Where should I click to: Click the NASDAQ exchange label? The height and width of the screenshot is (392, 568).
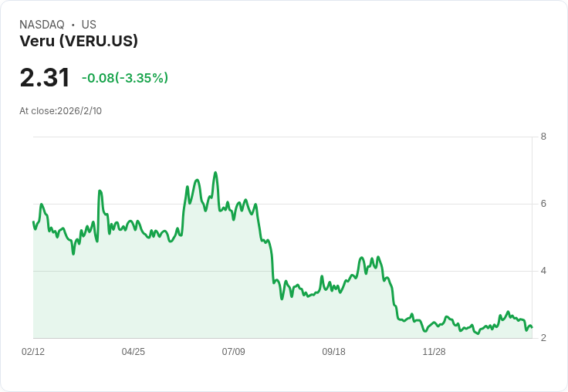pyautogui.click(x=42, y=25)
